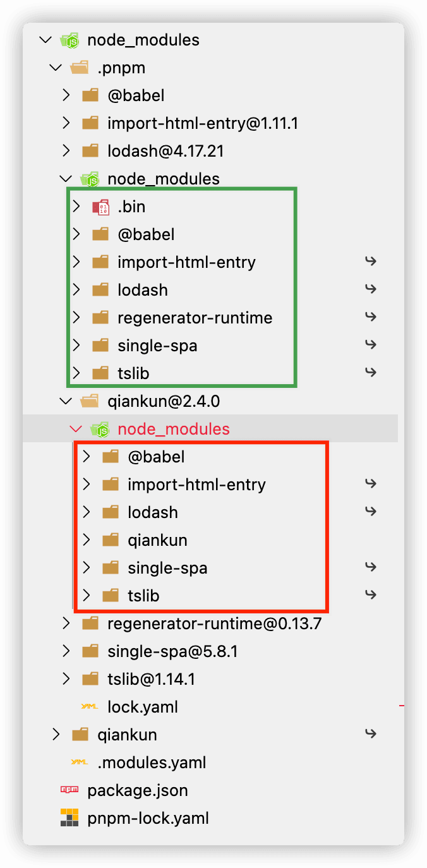Screen dimensions: 427x868
Task: Open the pnpm-lock.yaml file
Action: [x=148, y=818]
